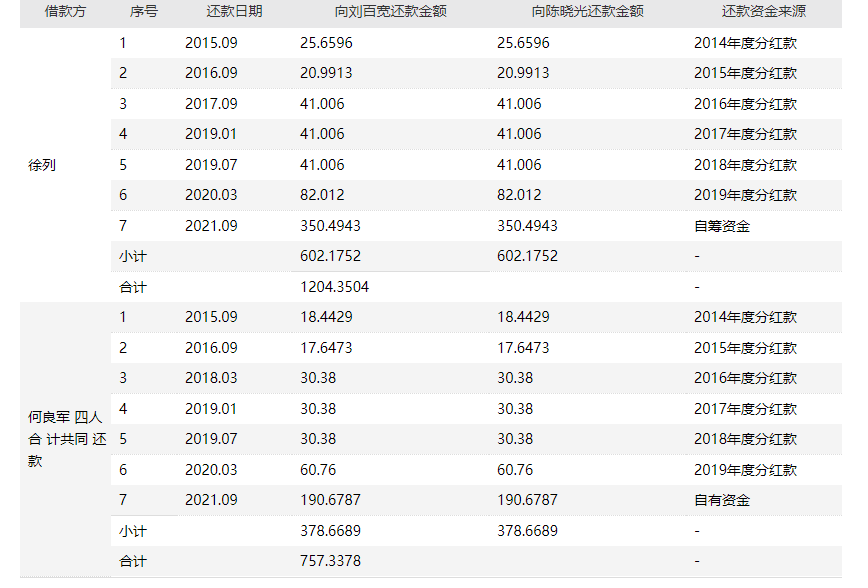Image resolution: width=868 pixels, height=588 pixels.
Task: Select the 自有资金 funding source cell
Action: tap(722, 500)
